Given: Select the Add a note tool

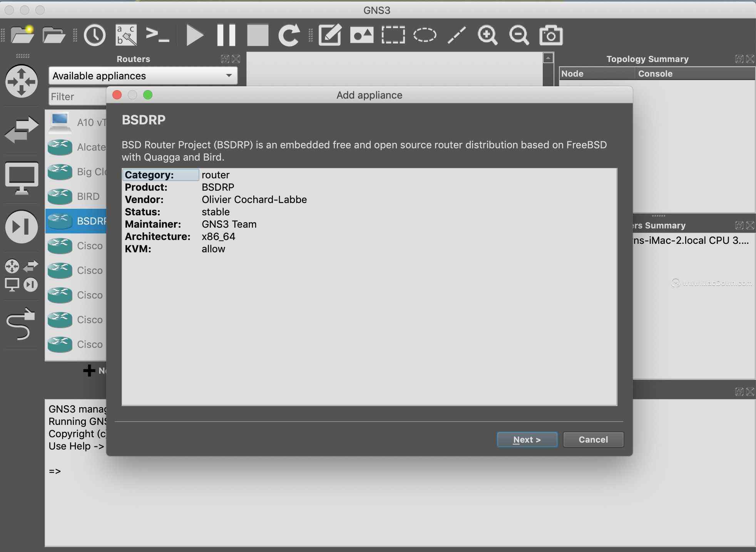Looking at the screenshot, I should point(330,35).
